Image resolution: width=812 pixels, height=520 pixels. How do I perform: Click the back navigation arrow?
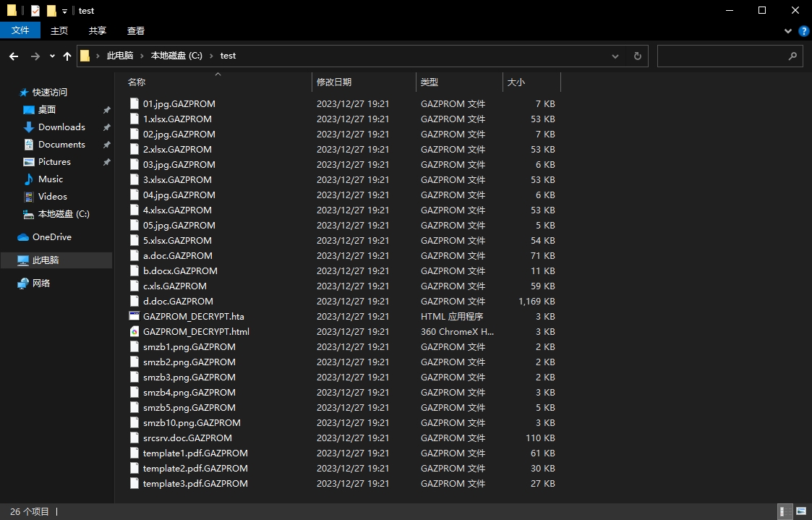14,56
